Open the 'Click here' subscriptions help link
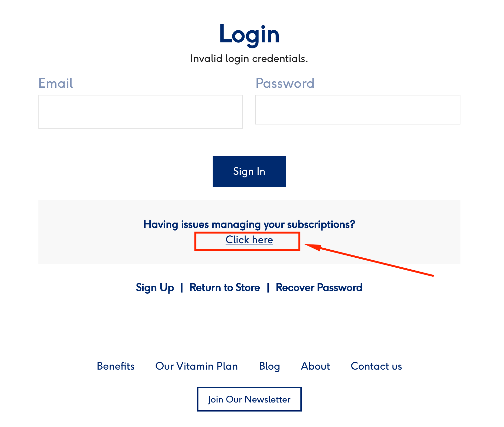 (249, 240)
